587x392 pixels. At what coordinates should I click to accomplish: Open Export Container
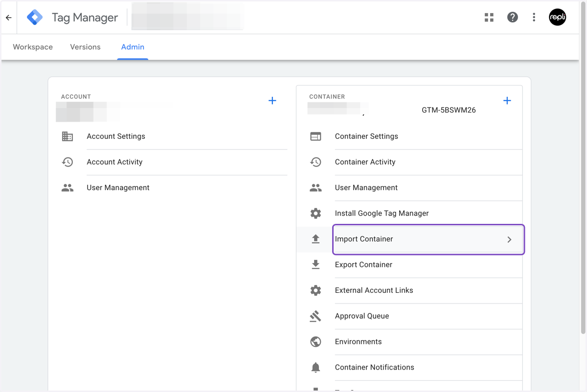(x=363, y=264)
